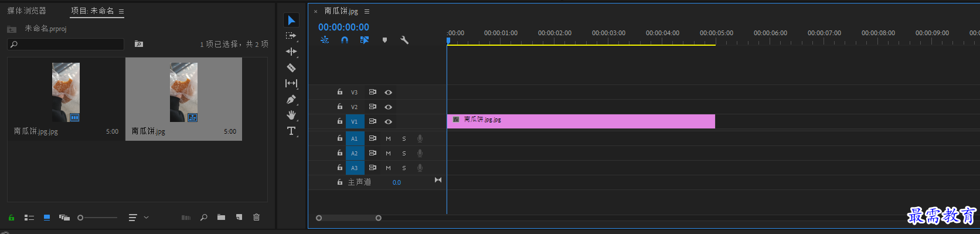
Task: Click the V2 track target label
Action: coord(354,107)
